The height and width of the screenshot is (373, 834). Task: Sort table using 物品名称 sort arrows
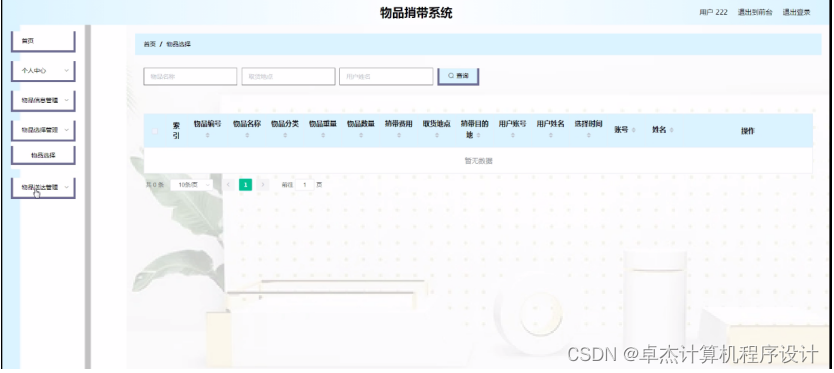click(x=247, y=136)
